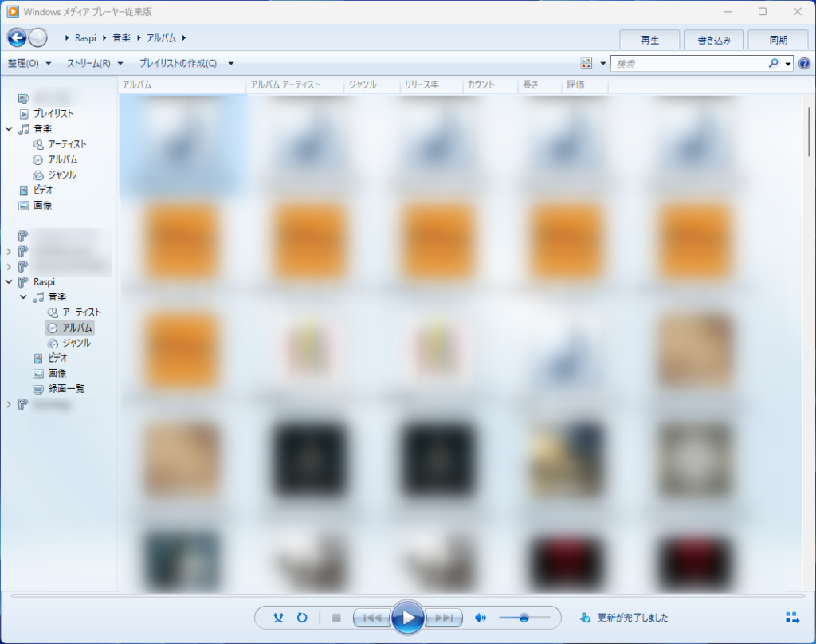The image size is (816, 644).
Task: Select アルバム under Raspi 音楽
Action: click(77, 328)
